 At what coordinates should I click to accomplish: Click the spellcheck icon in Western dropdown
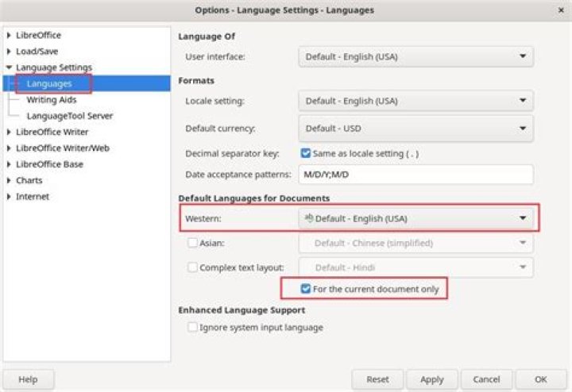(308, 217)
